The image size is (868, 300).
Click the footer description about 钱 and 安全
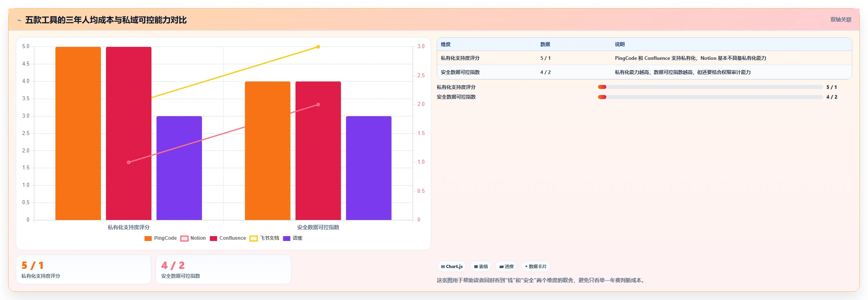[x=541, y=280]
